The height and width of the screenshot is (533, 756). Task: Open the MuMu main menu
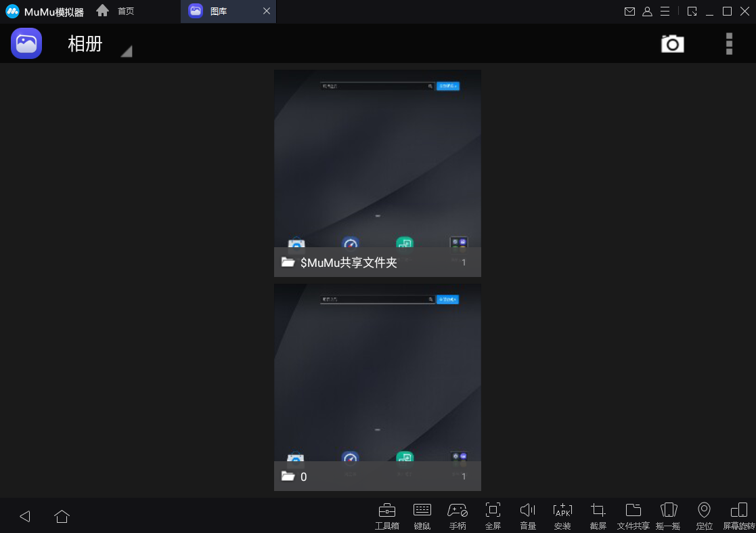pos(665,11)
